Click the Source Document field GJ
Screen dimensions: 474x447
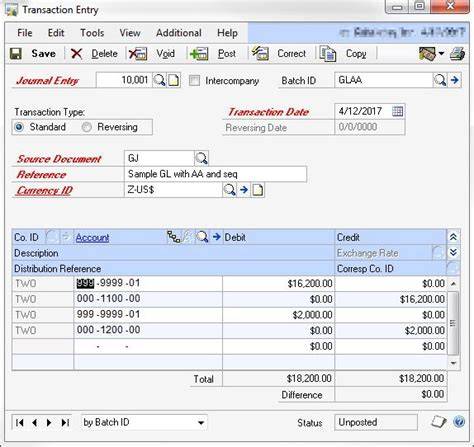tap(159, 158)
